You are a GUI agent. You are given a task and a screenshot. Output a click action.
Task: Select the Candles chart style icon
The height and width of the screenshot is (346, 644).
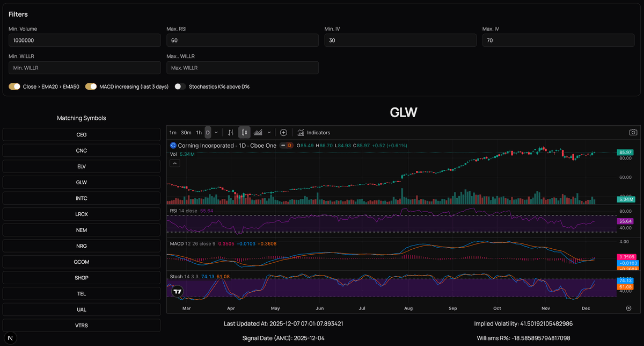click(244, 132)
